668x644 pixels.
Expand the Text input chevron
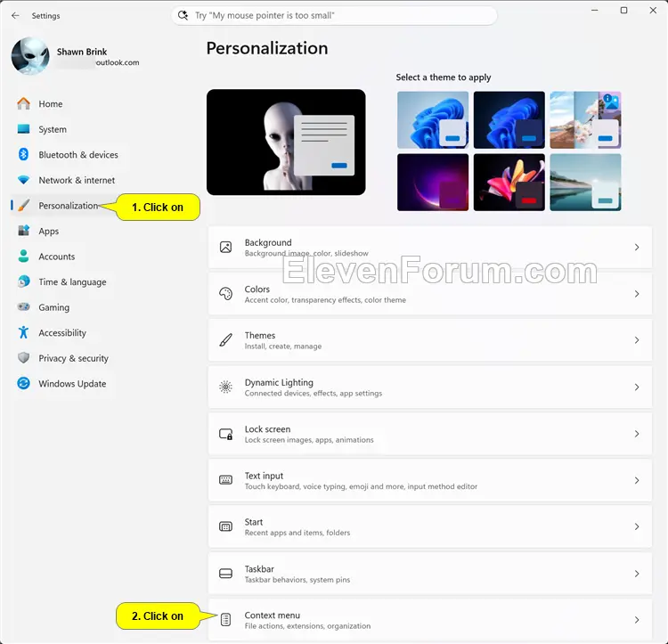coord(637,480)
